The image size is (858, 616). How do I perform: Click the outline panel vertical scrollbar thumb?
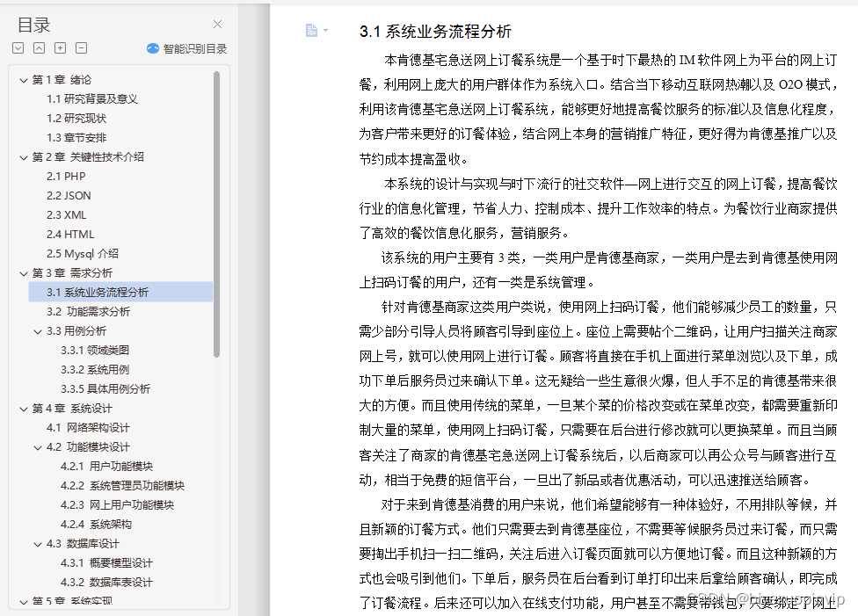pos(216,214)
